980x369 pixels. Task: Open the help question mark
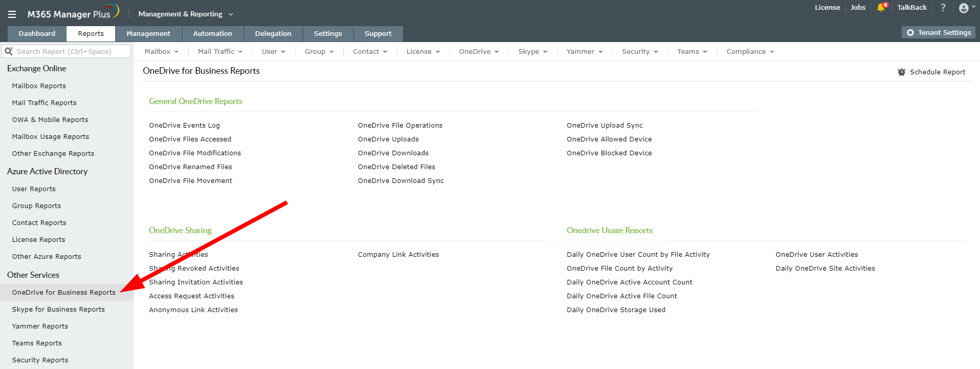943,7
